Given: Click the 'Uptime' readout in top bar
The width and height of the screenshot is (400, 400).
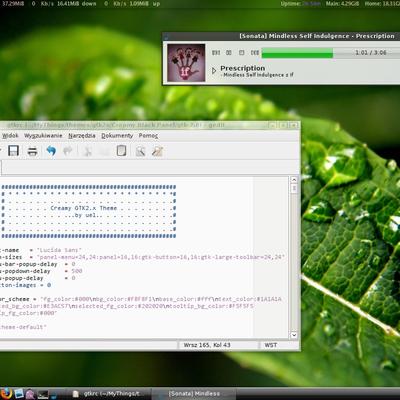Looking at the screenshot, I should click(x=301, y=4).
